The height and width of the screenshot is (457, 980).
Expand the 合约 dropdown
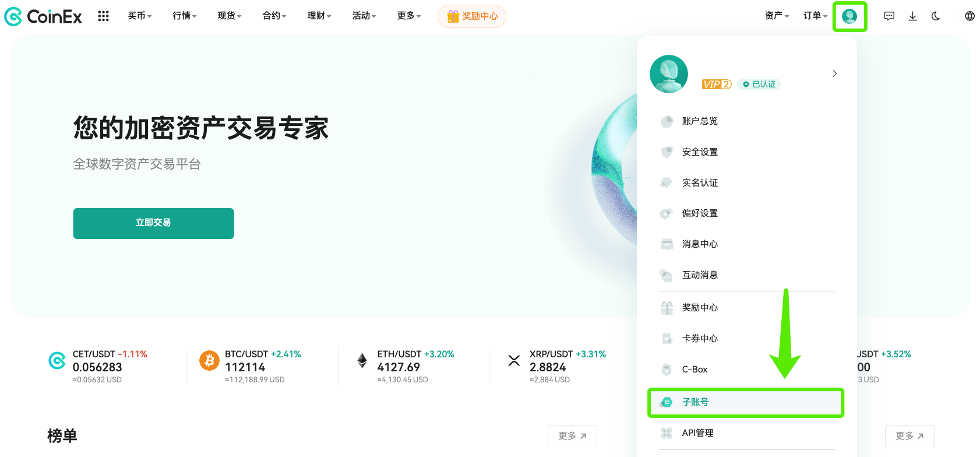pyautogui.click(x=274, y=16)
